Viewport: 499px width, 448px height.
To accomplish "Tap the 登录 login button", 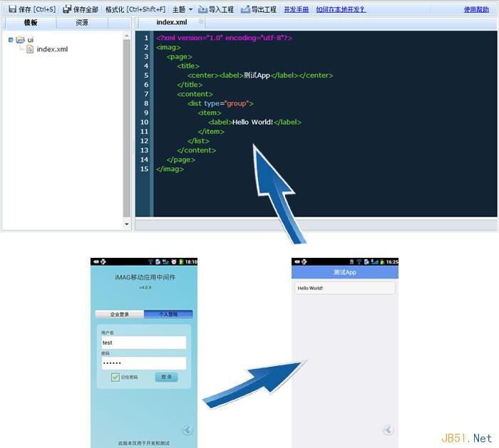I will pos(166,377).
